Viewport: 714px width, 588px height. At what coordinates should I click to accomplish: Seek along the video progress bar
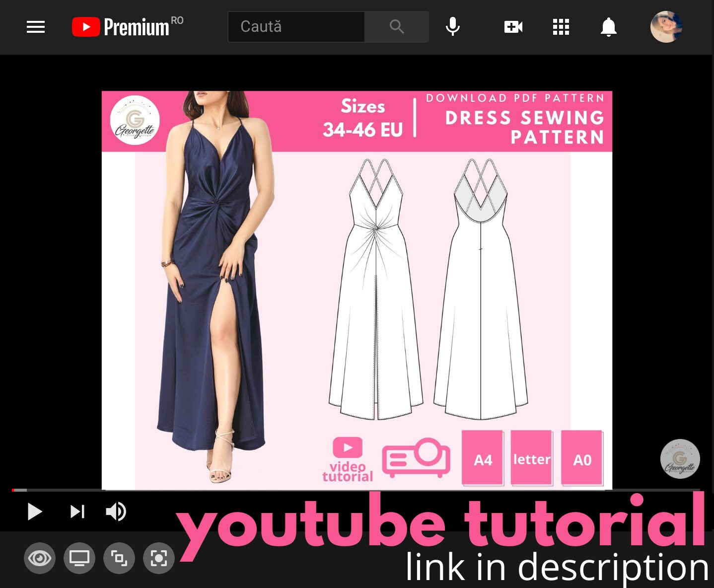tap(356, 490)
